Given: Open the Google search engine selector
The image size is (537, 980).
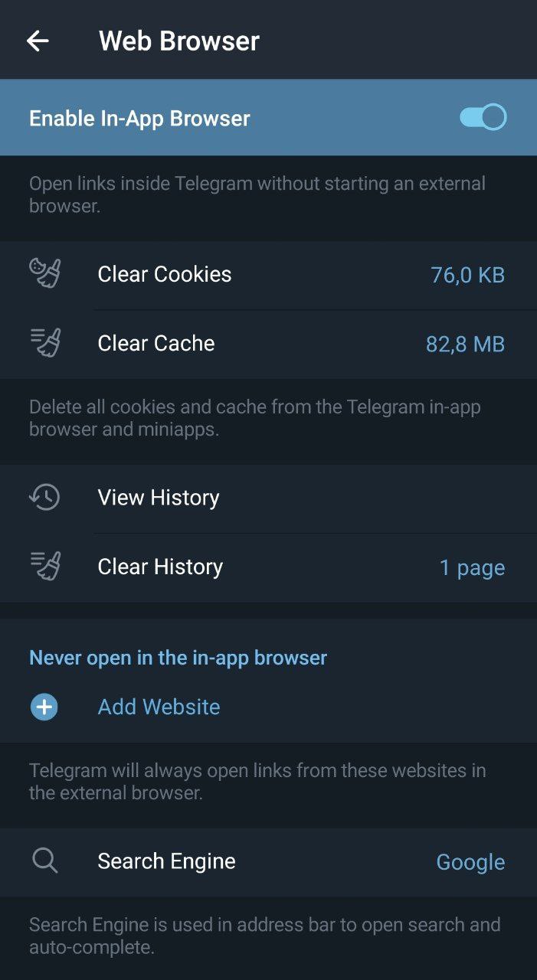Looking at the screenshot, I should point(470,862).
